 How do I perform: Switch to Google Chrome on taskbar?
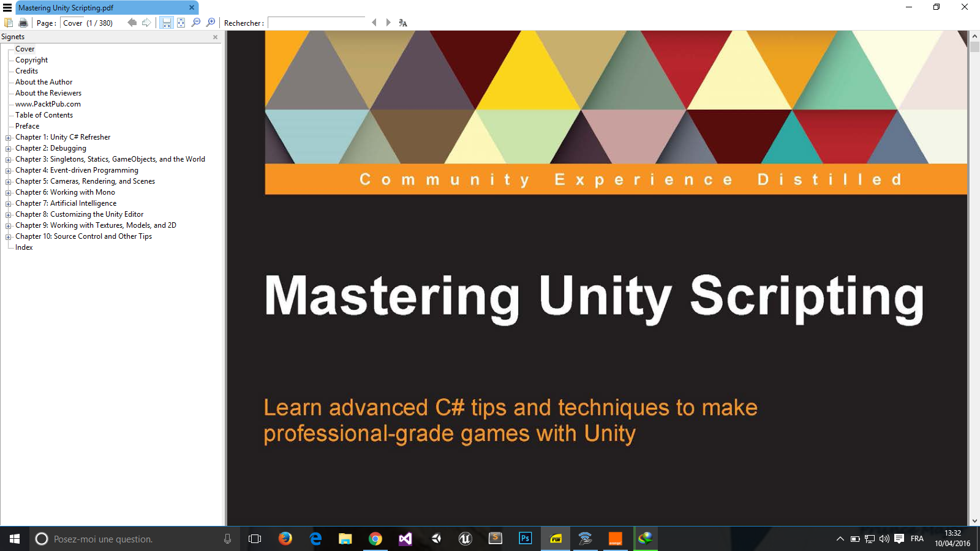pyautogui.click(x=375, y=539)
